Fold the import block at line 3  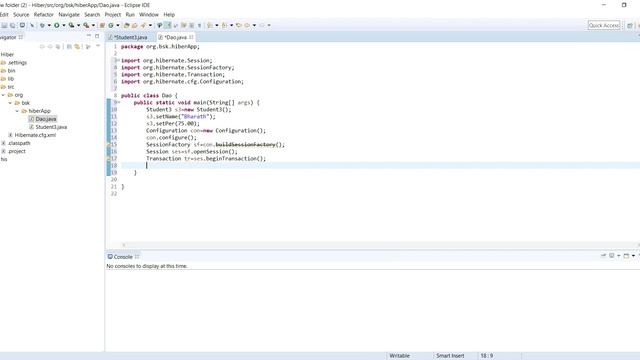click(x=118, y=60)
